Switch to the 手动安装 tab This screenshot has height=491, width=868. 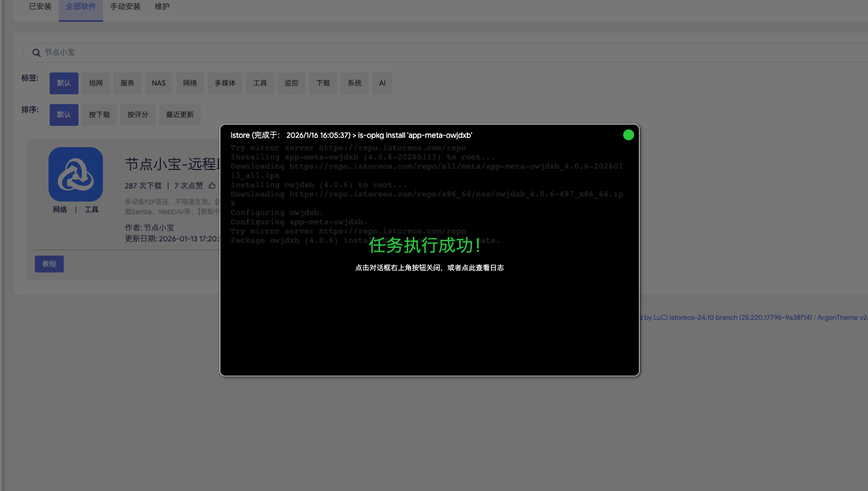tap(125, 7)
